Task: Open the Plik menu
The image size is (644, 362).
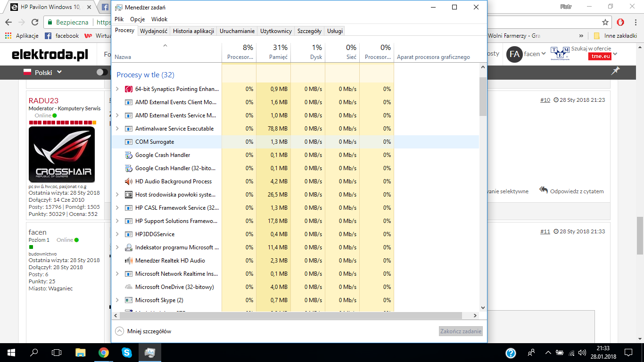Action: [x=119, y=19]
